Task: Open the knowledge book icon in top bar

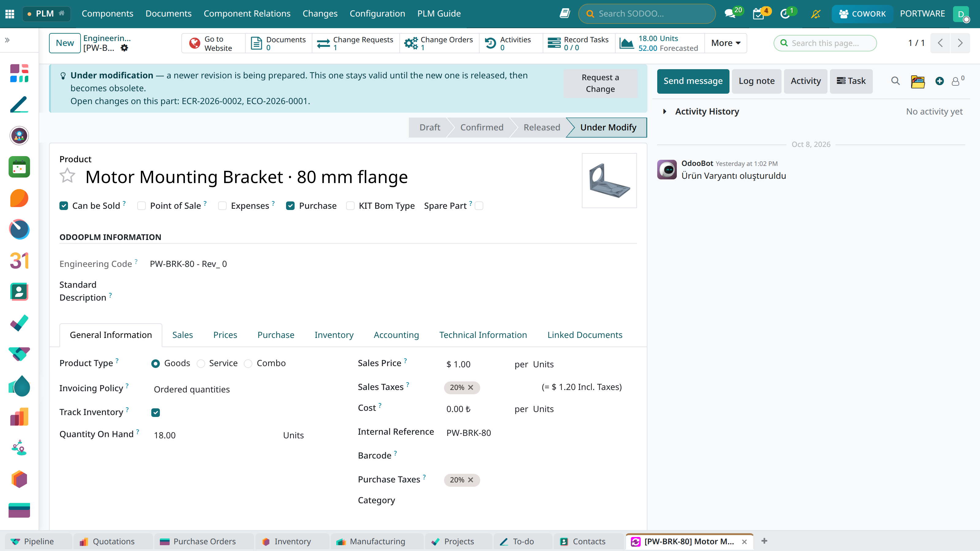Action: coord(565,14)
